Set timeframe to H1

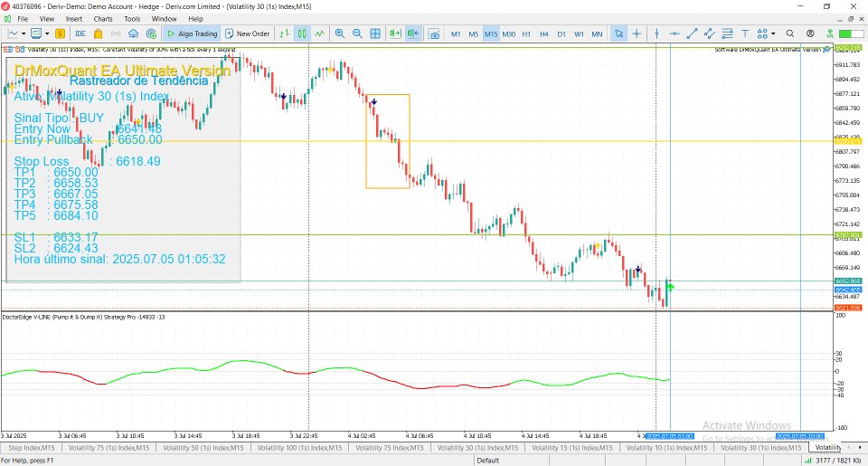coord(526,33)
